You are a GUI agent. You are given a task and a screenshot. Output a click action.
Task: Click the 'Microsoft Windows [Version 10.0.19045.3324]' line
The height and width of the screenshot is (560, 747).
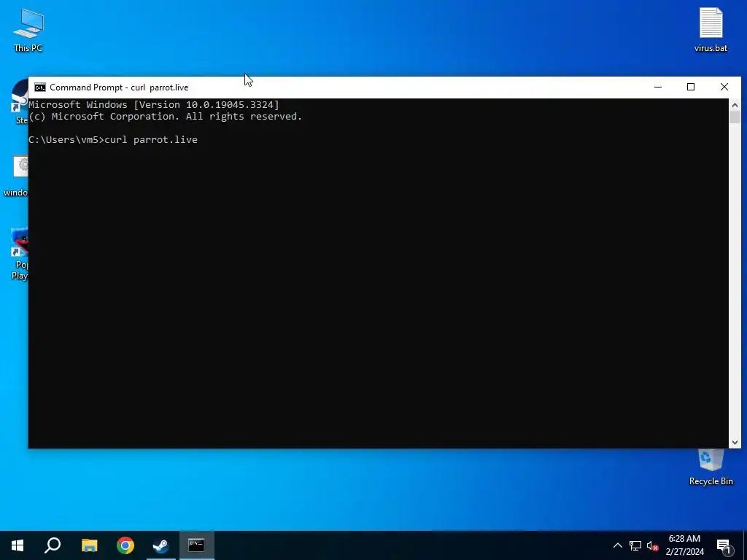click(x=154, y=105)
